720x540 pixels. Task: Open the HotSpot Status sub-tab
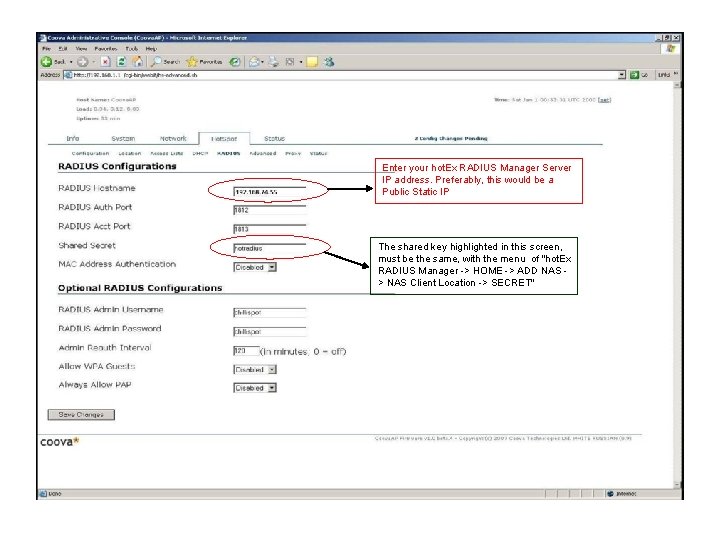coord(318,153)
